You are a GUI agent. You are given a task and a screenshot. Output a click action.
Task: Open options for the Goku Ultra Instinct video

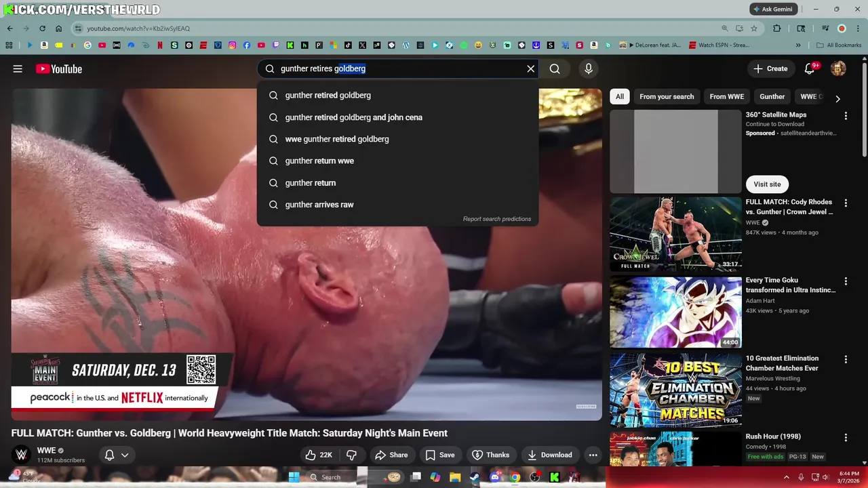pos(846,281)
